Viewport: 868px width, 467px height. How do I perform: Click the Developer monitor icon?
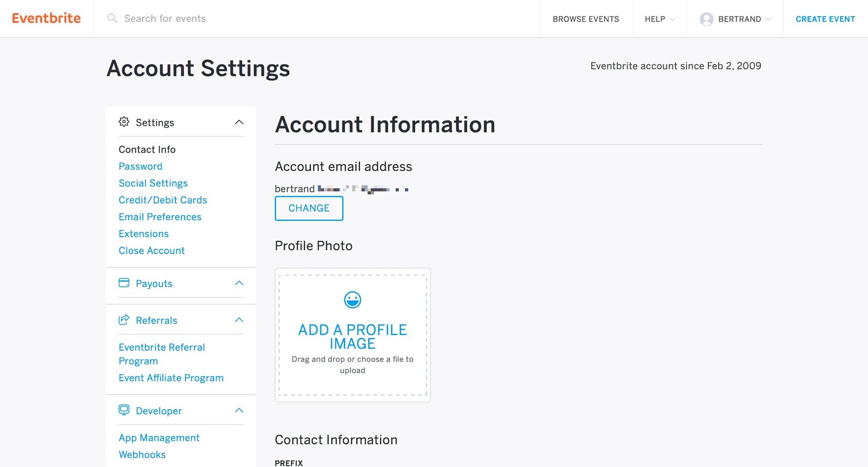pyautogui.click(x=124, y=410)
